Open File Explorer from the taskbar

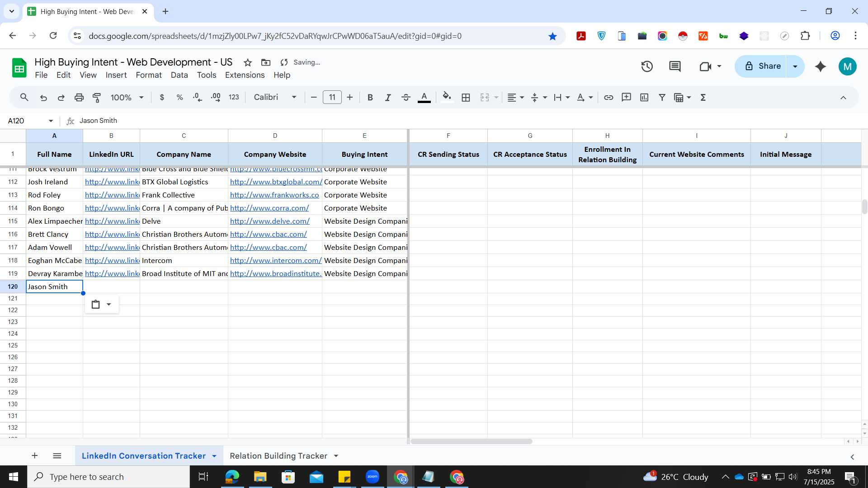pyautogui.click(x=260, y=477)
